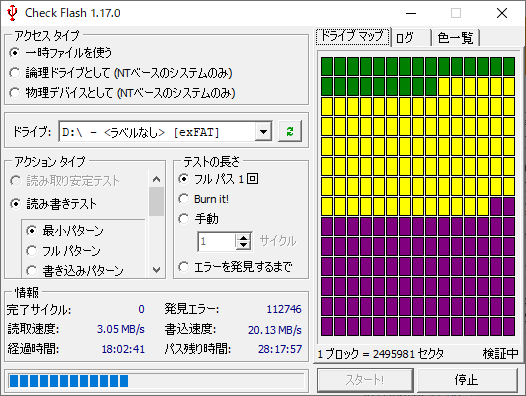Select Burn it! test length
The image size is (526, 396).
(x=204, y=199)
